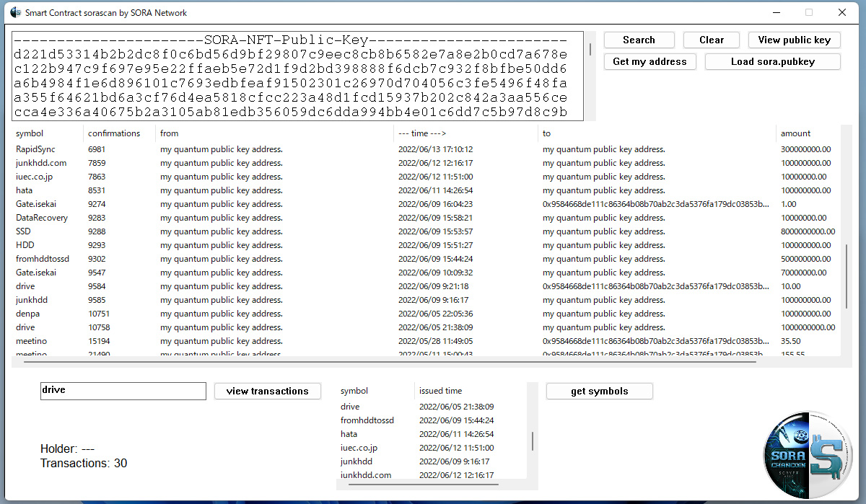
Task: Clear the public key field
Action: pyautogui.click(x=712, y=40)
